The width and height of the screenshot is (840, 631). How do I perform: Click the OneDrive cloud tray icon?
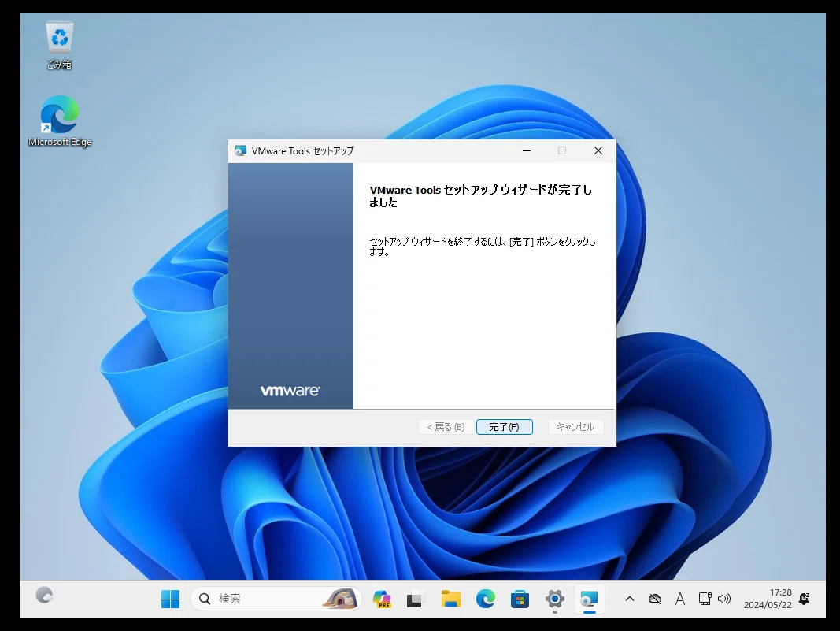655,599
